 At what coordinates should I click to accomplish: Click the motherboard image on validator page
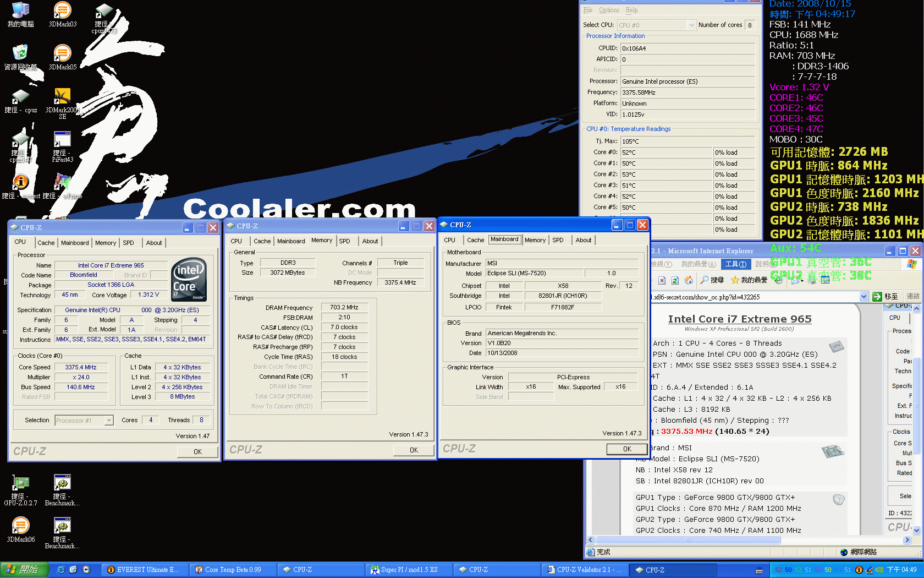[x=833, y=451]
